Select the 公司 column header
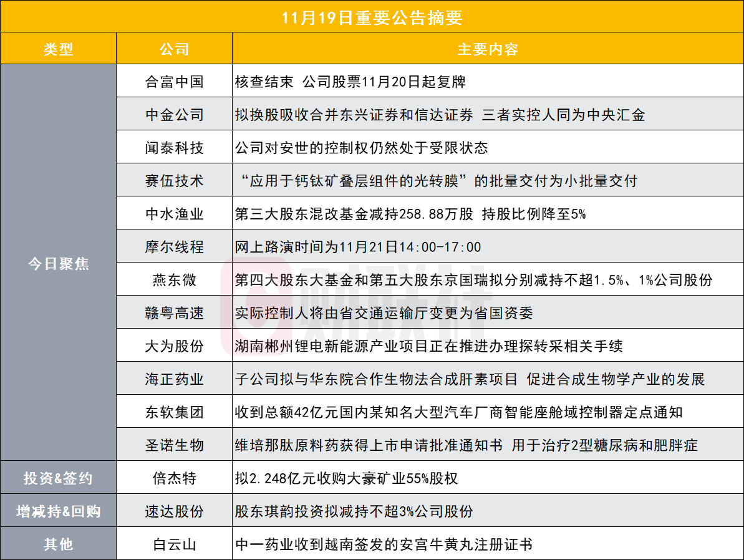The image size is (744, 560). point(174,49)
